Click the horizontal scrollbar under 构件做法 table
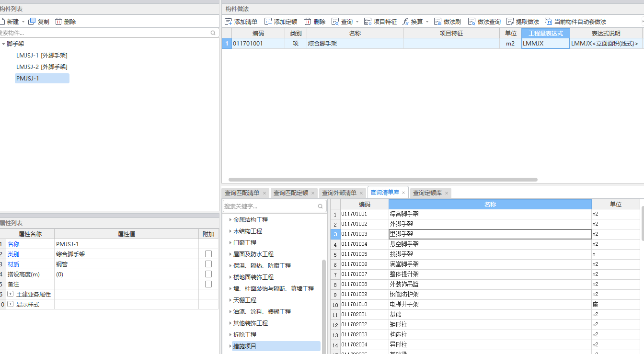Viewport: 644px width, 354px height. (383, 180)
